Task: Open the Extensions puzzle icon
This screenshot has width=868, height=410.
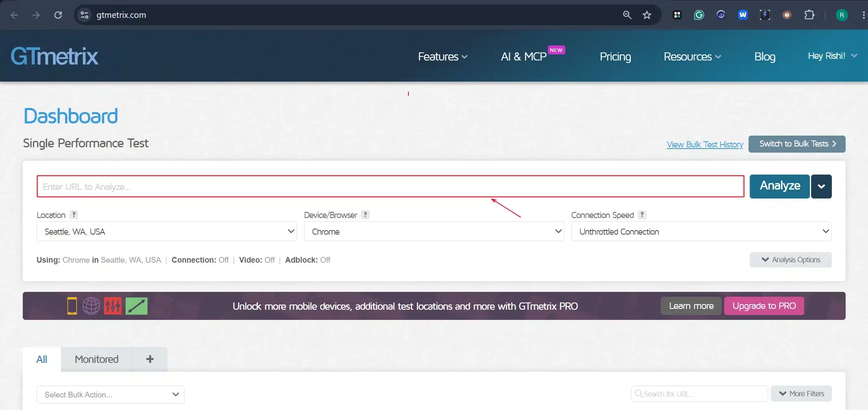Action: (809, 15)
